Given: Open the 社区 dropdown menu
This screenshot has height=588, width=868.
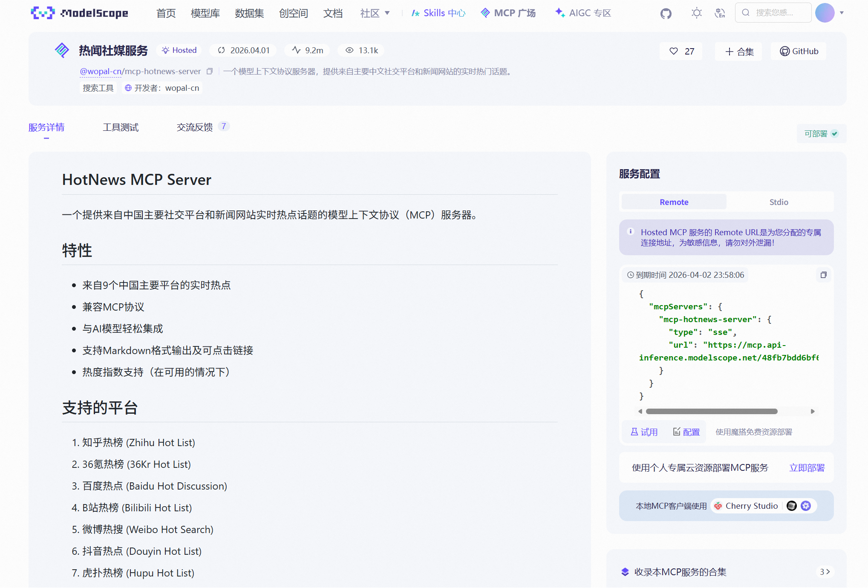Looking at the screenshot, I should point(375,13).
